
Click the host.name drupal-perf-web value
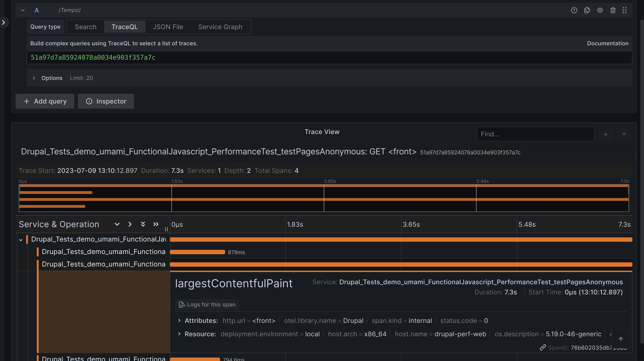460,334
